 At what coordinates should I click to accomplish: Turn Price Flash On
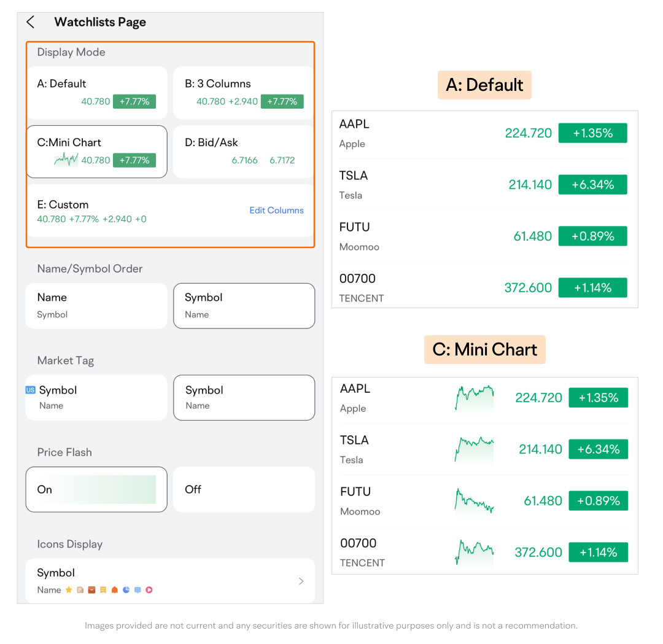point(96,489)
